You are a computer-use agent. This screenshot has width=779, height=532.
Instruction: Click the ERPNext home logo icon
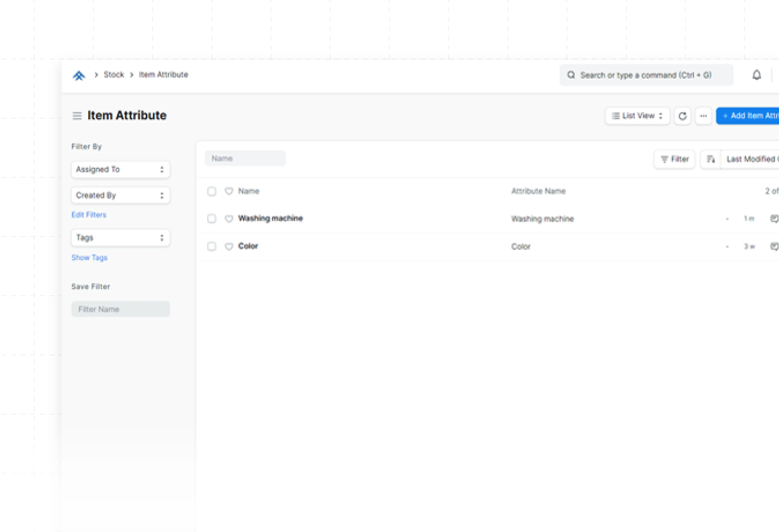(x=79, y=75)
